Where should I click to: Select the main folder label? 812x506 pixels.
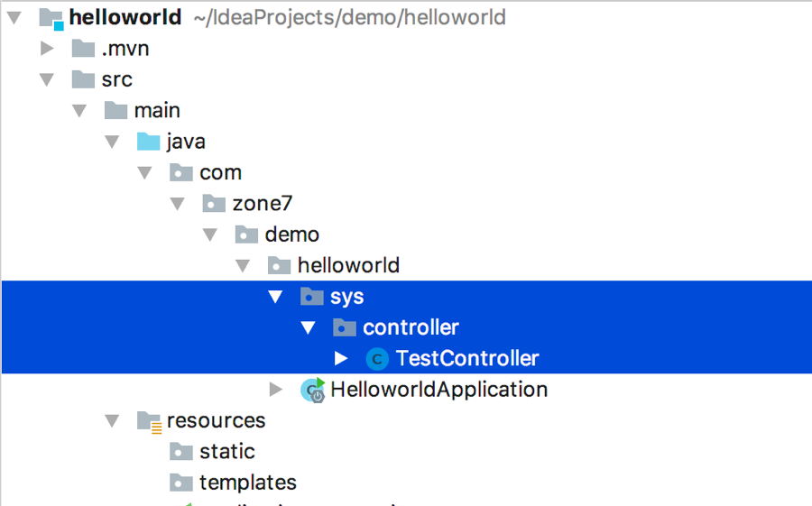click(157, 111)
